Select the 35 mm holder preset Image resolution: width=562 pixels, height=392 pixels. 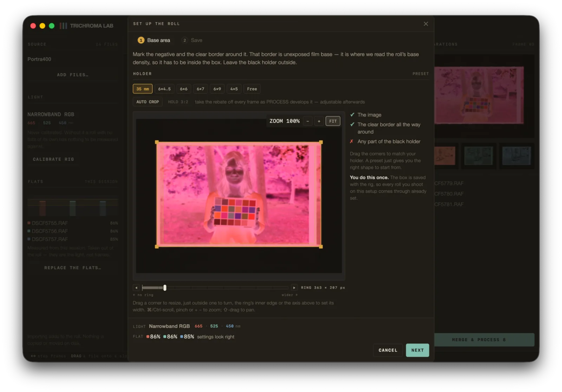(143, 89)
